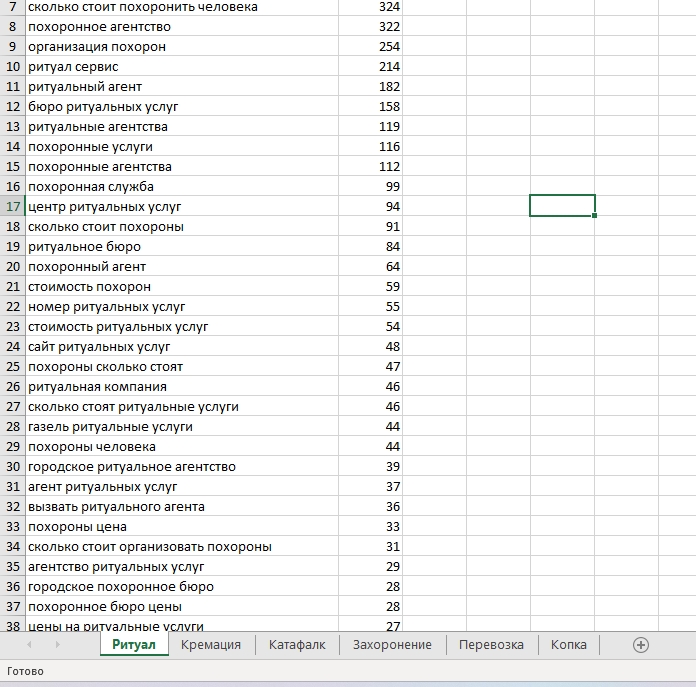
Task: Activate the Ритуал sheet tab
Action: click(134, 645)
